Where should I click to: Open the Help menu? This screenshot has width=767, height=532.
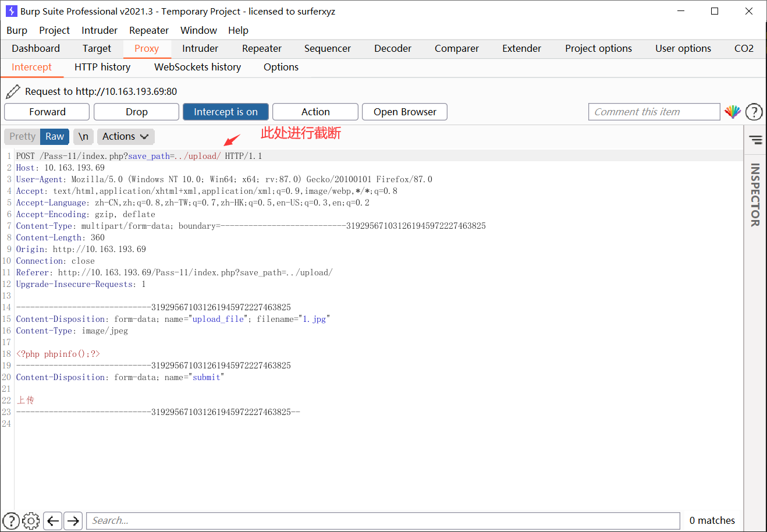click(238, 30)
